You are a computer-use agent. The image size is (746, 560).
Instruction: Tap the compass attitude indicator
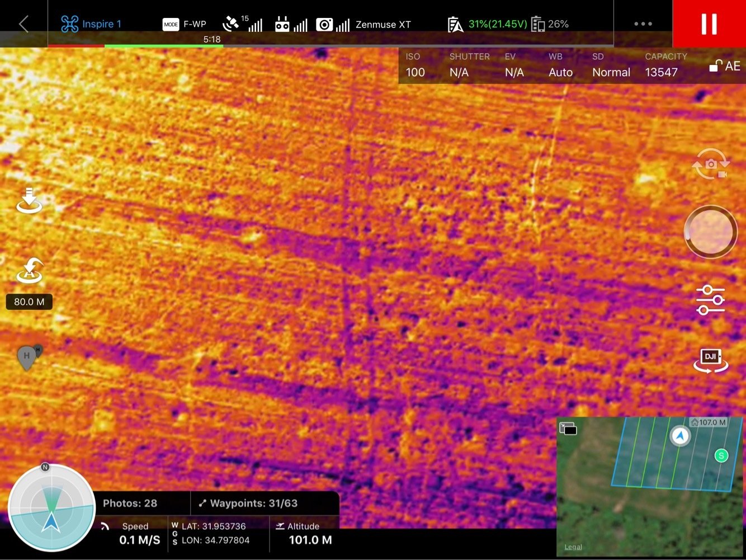click(x=51, y=507)
